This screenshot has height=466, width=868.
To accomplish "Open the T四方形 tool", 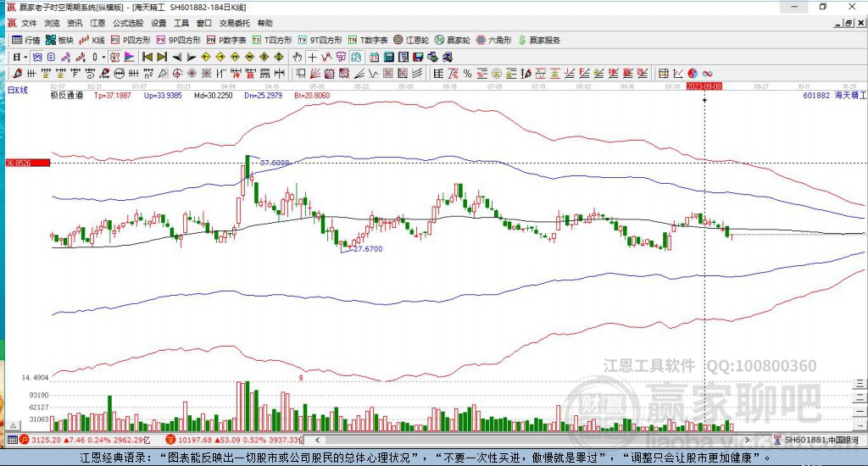I will coord(272,40).
